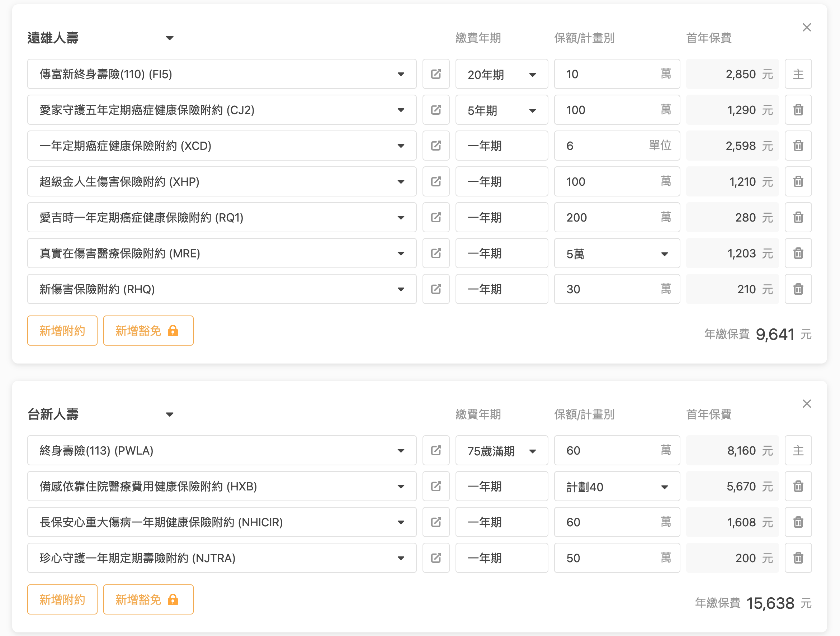Open external link for PWLA policy

[436, 450]
